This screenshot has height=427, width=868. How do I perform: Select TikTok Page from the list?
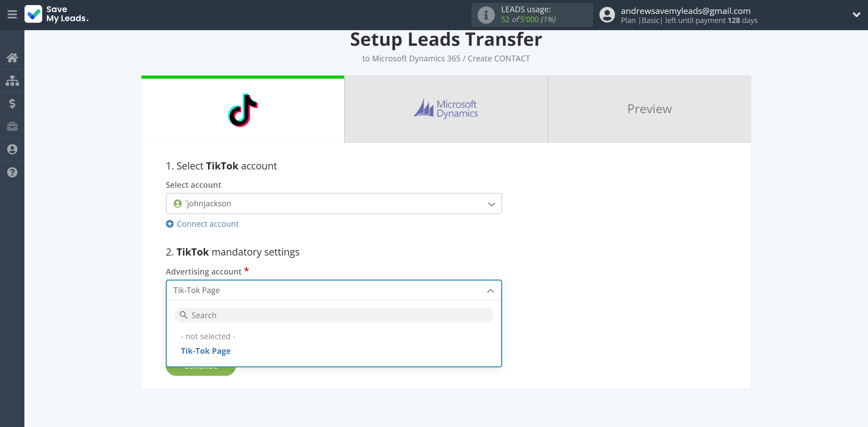(206, 350)
